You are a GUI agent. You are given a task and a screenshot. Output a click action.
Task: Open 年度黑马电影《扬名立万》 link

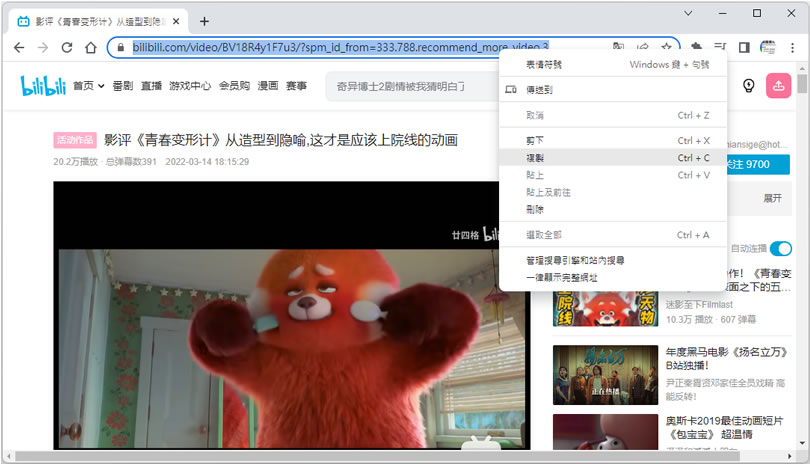(727, 359)
